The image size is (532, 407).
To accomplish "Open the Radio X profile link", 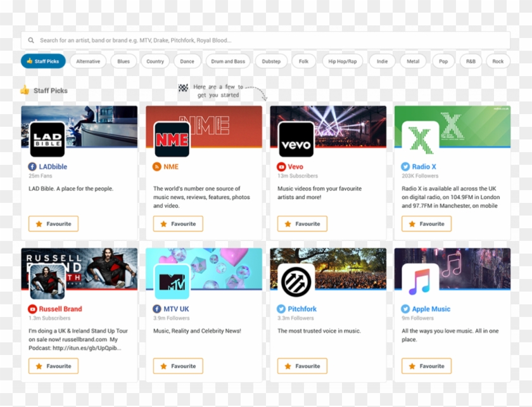I will click(x=424, y=167).
